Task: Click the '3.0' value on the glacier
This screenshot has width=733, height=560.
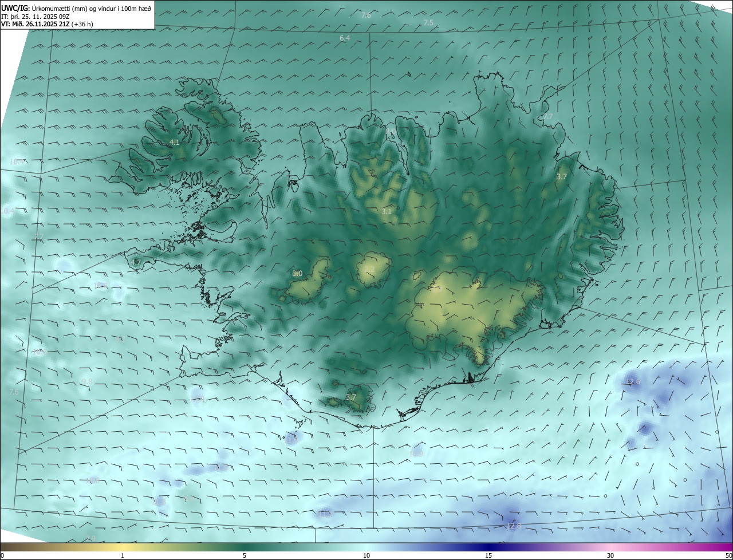Action: [297, 274]
